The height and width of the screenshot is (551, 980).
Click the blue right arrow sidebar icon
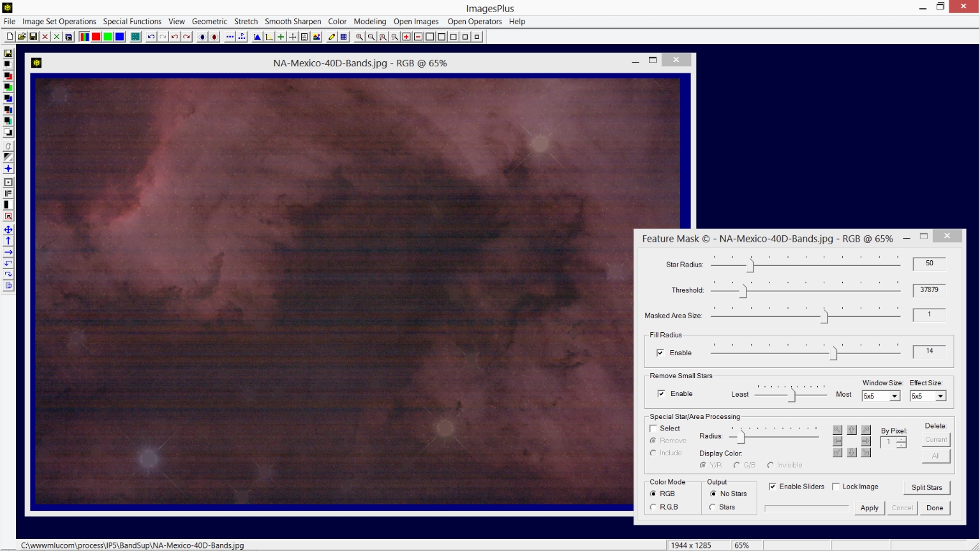tap(8, 253)
